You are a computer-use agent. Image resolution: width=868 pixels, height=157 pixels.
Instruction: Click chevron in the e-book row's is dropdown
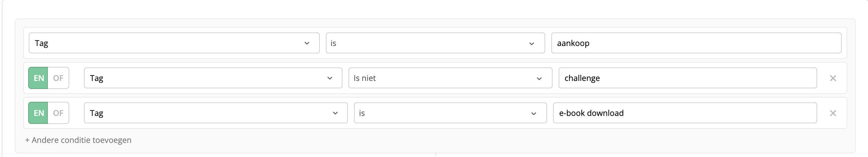coord(534,113)
